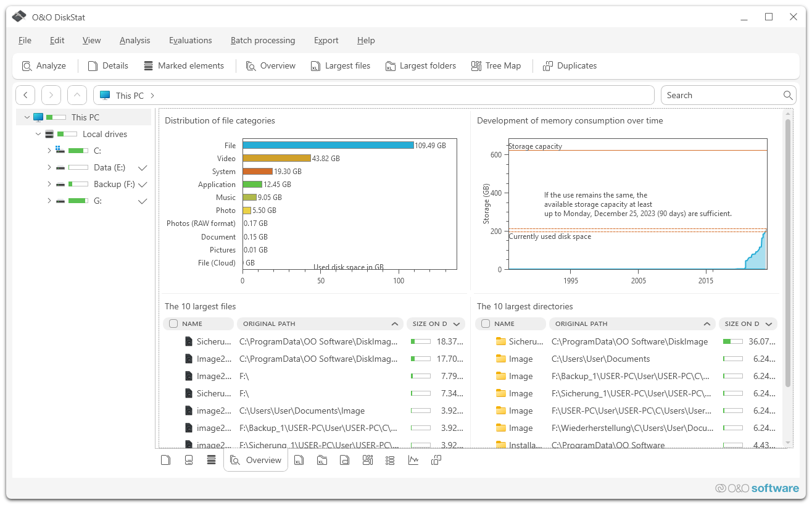Screen dimensions: 812x505
Task: Open Tree Map from the top toolbar
Action: tap(496, 65)
